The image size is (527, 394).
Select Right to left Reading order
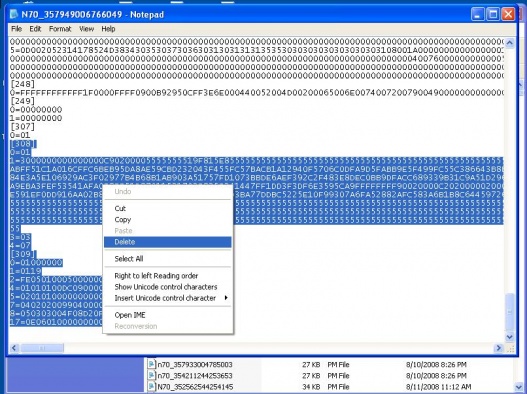(x=167, y=276)
